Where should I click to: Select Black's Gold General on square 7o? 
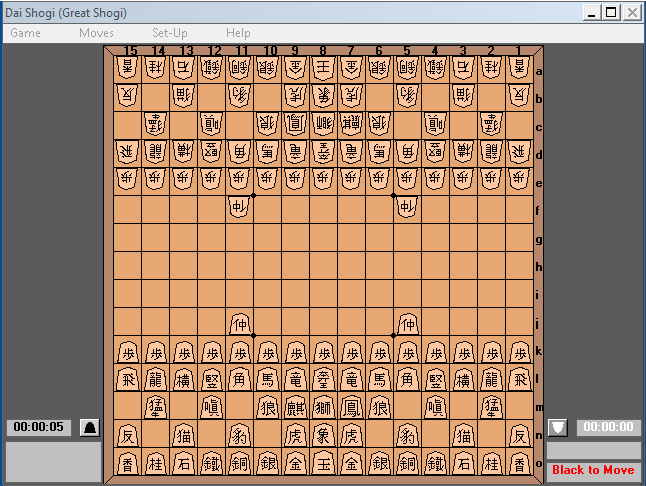pyautogui.click(x=351, y=464)
